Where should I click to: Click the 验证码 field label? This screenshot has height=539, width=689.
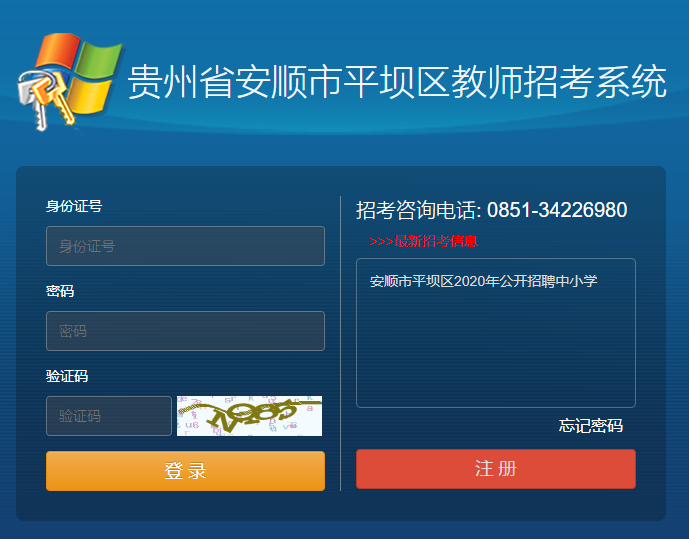tap(67, 377)
